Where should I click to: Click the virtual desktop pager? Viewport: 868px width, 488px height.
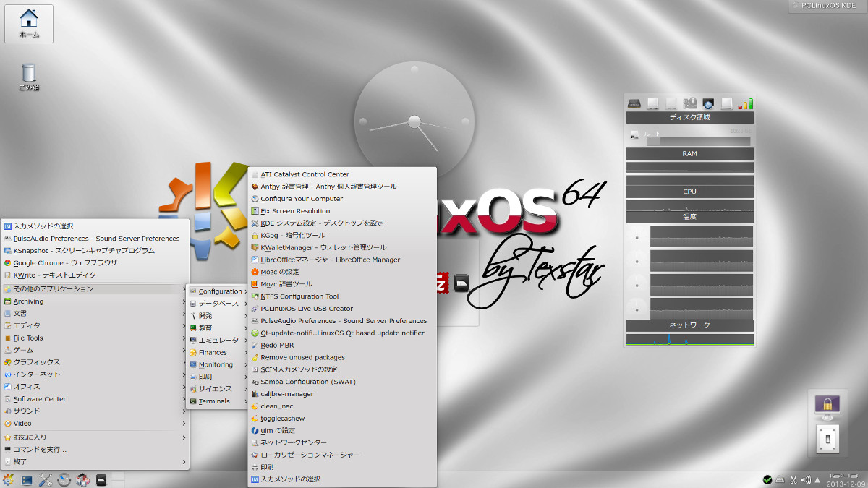(119, 479)
